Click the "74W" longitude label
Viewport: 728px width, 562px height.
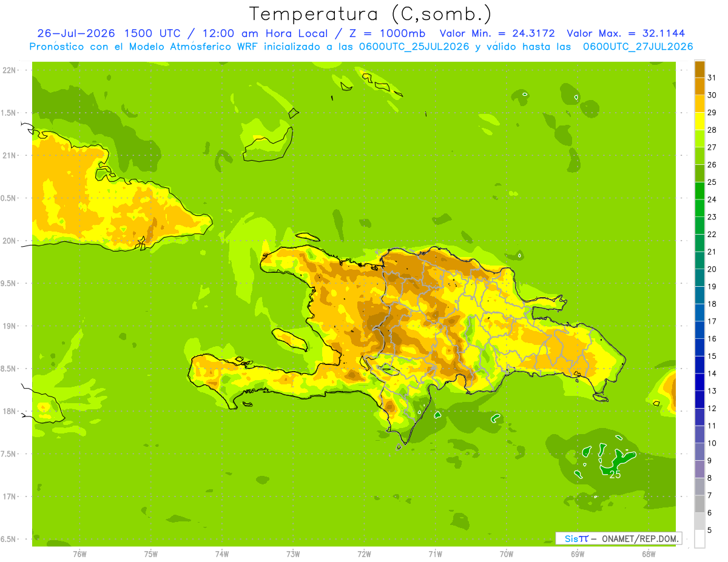(x=222, y=554)
